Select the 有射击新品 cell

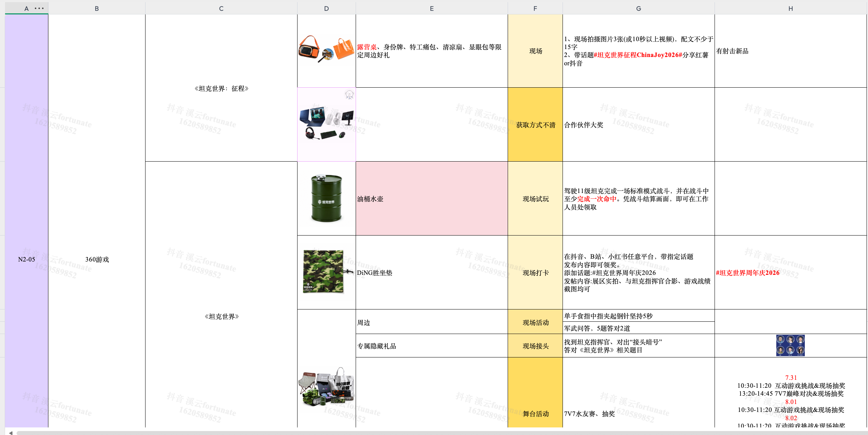tap(791, 51)
